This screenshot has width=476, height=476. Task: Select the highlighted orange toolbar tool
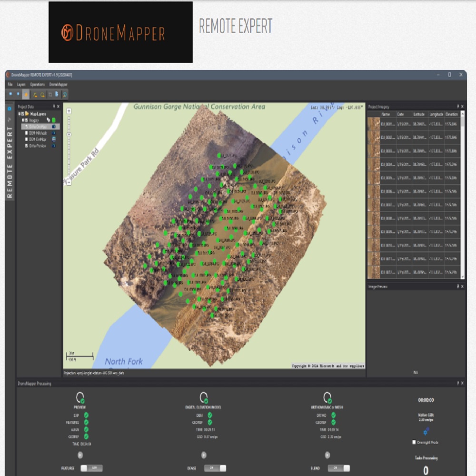point(26,95)
